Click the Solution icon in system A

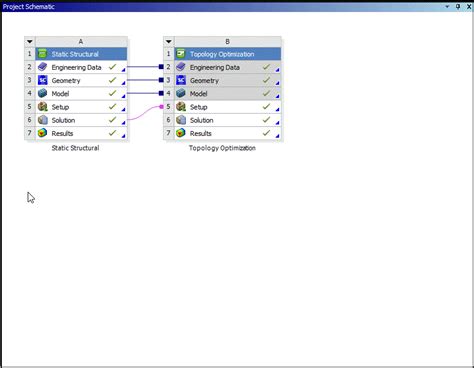[x=42, y=120]
